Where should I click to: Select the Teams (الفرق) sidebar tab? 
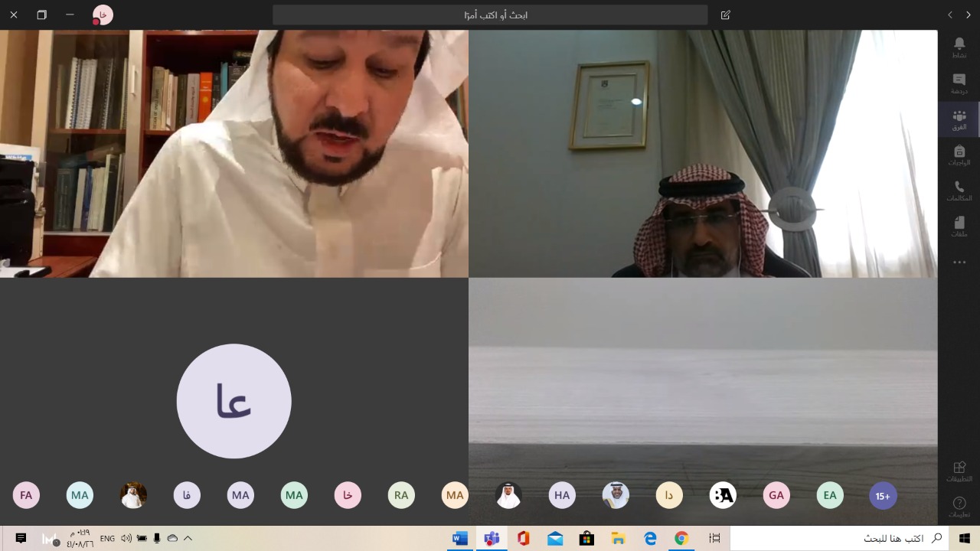(959, 119)
